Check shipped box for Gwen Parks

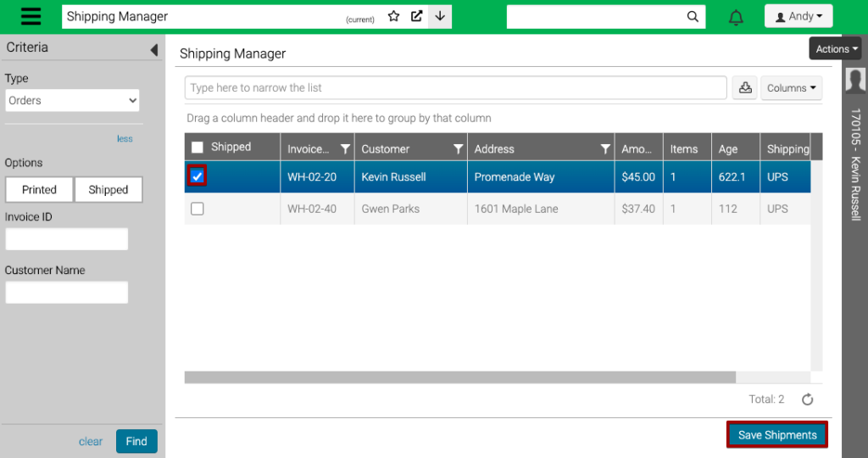(x=198, y=209)
